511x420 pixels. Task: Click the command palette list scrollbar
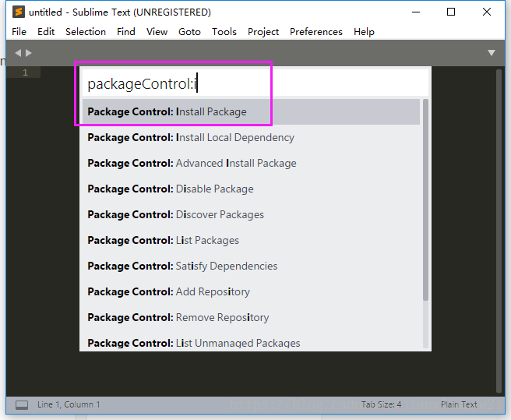tap(425, 200)
